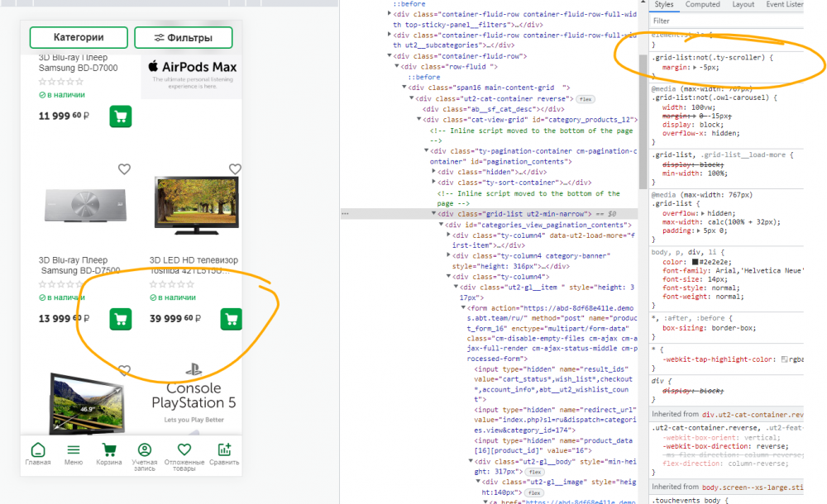Open Отложенные товары in bottom bar
This screenshot has width=827, height=504.
184,454
